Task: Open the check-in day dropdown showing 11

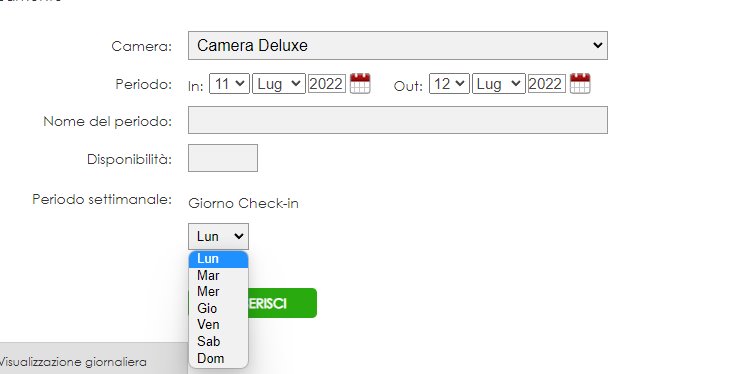Action: click(x=229, y=84)
